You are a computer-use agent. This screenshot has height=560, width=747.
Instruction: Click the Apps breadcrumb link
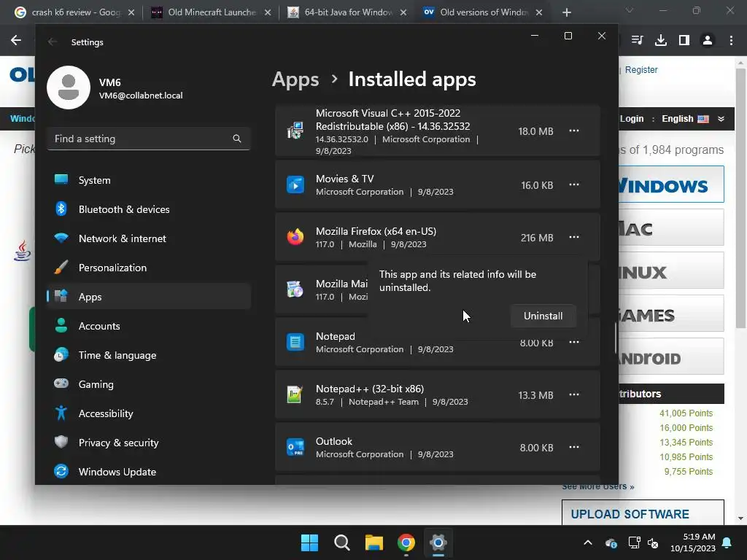(295, 79)
